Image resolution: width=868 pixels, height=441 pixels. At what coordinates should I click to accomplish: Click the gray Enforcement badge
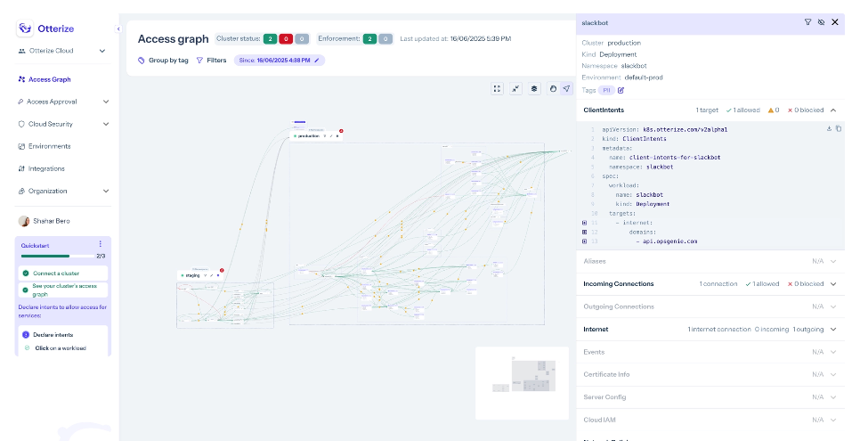(x=385, y=39)
